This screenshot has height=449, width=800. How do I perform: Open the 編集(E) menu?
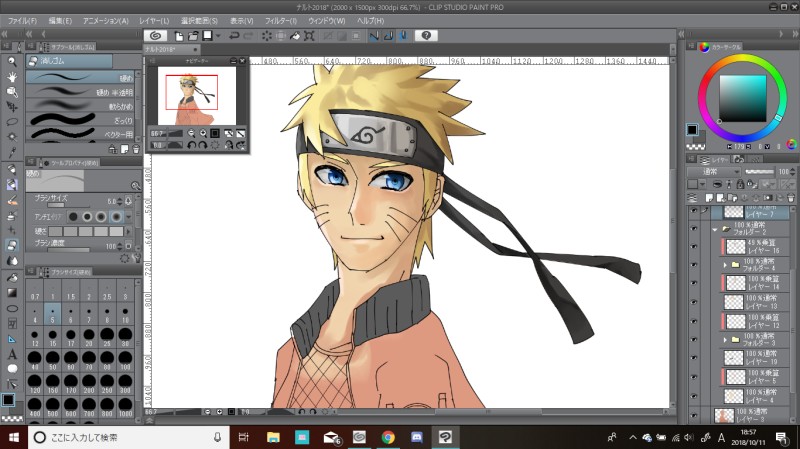click(x=60, y=21)
